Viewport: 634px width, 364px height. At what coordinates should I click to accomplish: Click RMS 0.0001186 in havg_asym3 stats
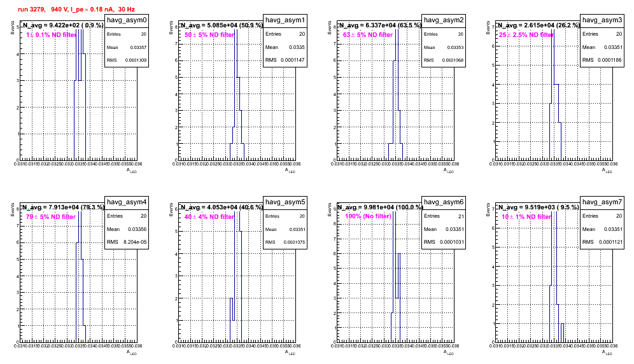pos(602,60)
